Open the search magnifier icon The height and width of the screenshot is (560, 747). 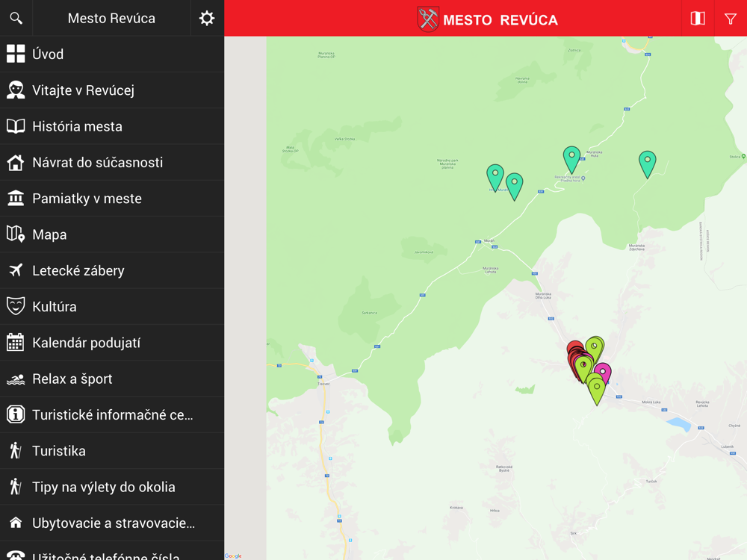[16, 18]
